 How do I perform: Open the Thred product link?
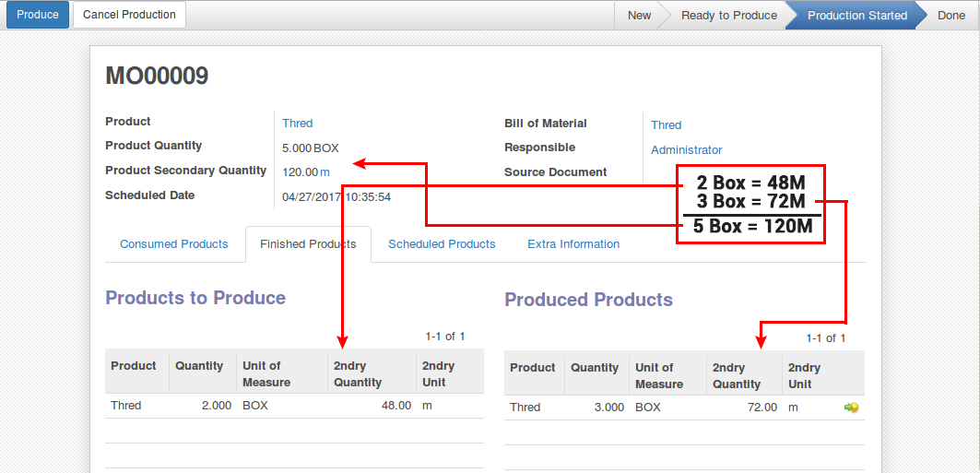tap(298, 124)
